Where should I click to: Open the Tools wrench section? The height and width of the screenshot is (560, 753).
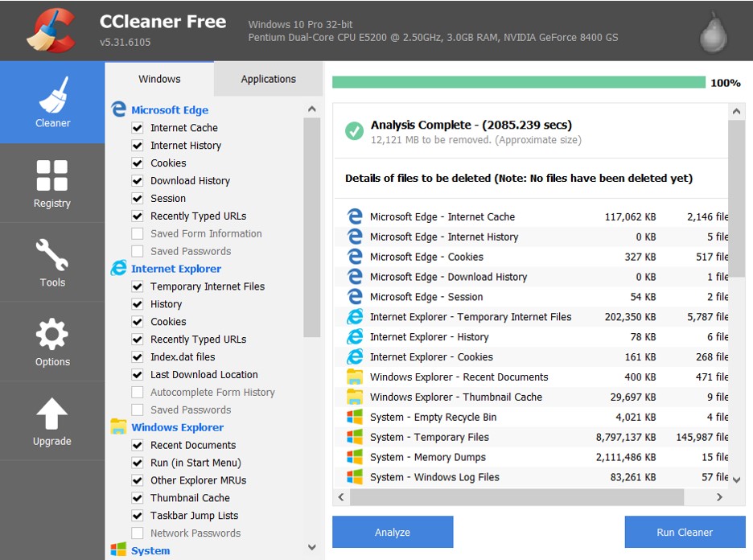(x=52, y=263)
